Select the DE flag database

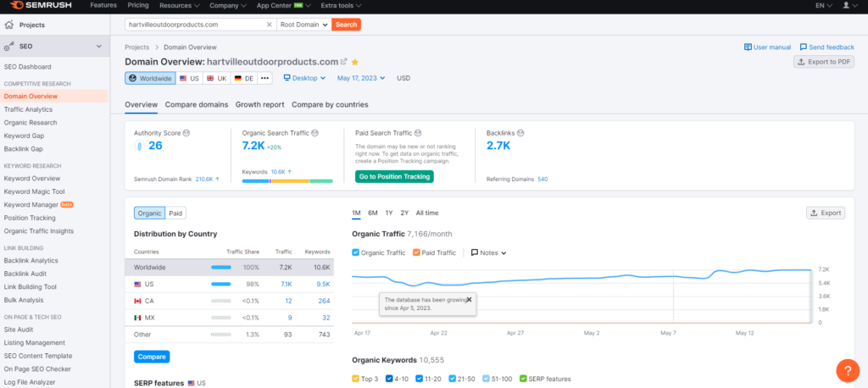pos(244,78)
